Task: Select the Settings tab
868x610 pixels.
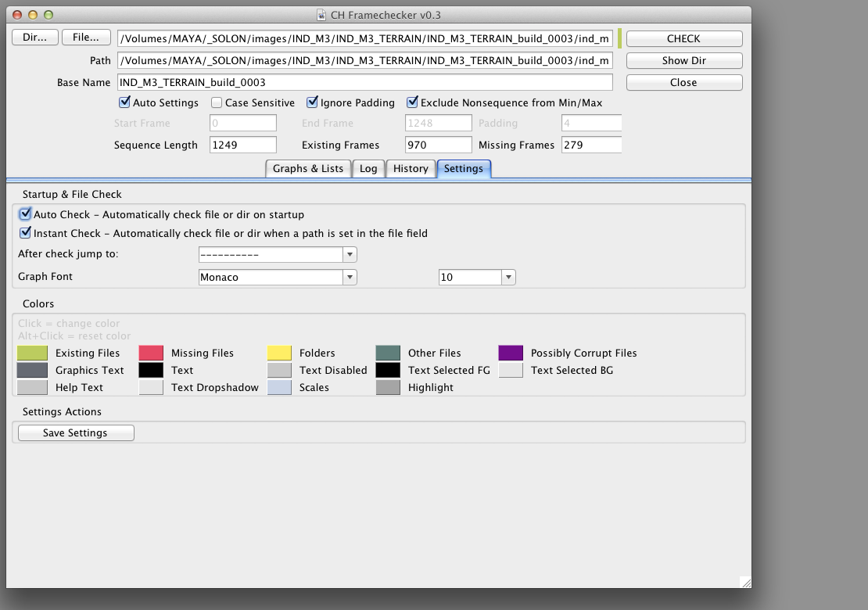Action: [x=464, y=169]
